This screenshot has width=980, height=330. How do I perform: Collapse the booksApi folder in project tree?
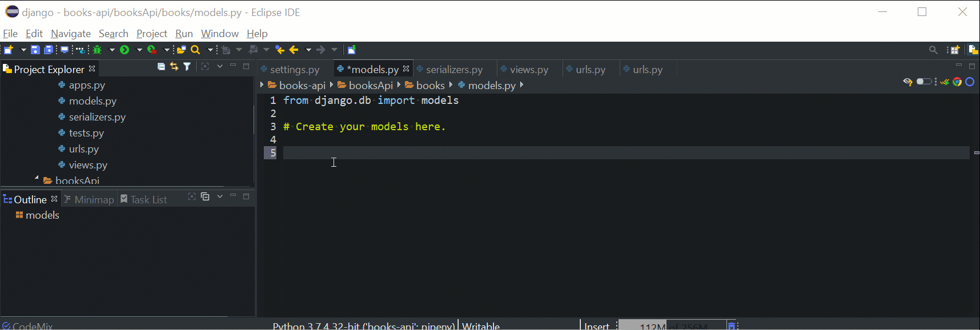pyautogui.click(x=37, y=179)
